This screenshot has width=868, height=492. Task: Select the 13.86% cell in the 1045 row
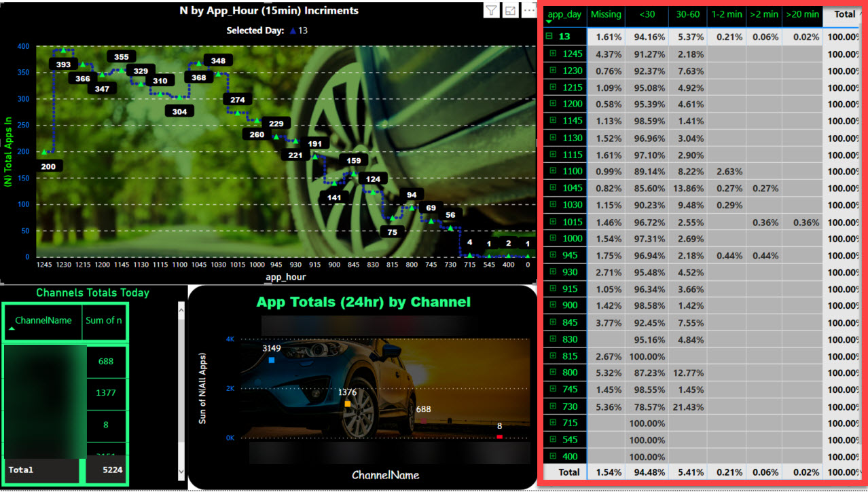point(687,188)
